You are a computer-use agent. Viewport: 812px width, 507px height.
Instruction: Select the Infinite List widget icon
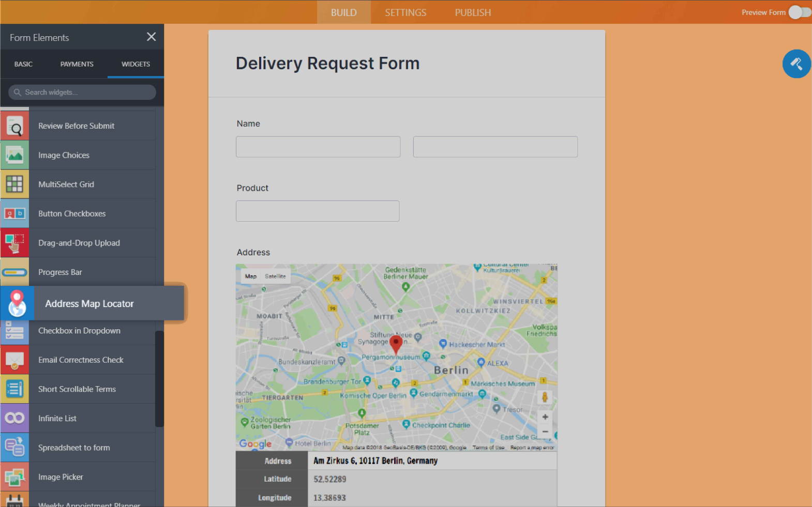point(14,418)
